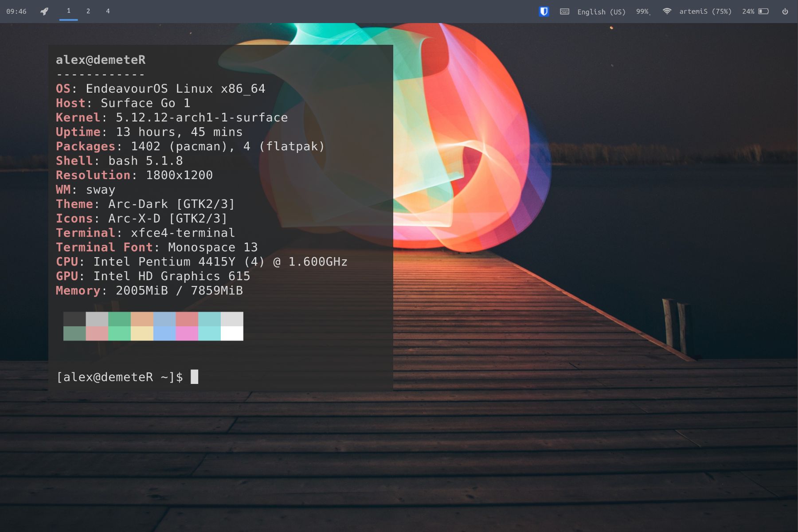This screenshot has width=798, height=532.
Task: Click the alex@demeteR title in terminal
Action: point(101,60)
